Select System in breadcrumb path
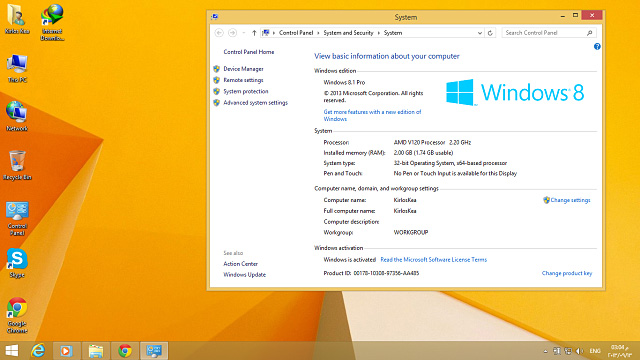640x360 pixels. [393, 33]
